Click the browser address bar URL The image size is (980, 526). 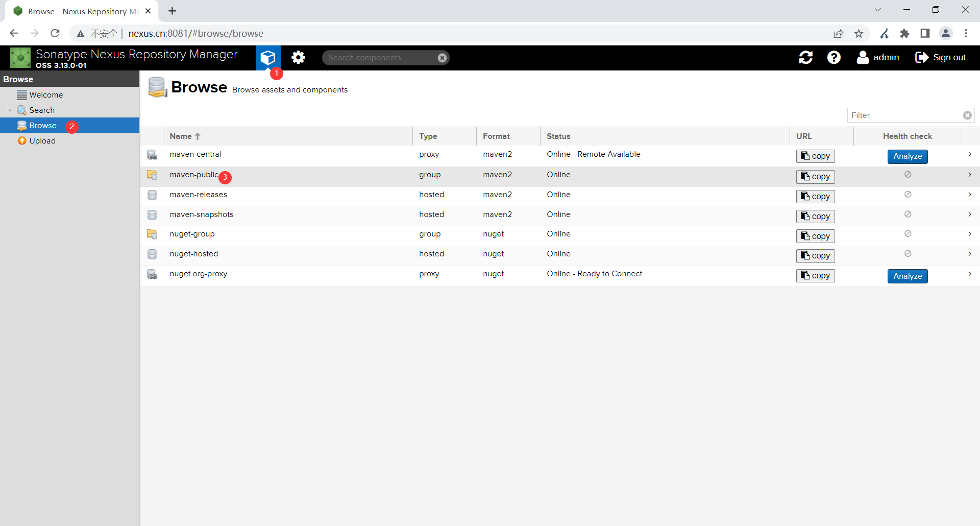[x=196, y=34]
